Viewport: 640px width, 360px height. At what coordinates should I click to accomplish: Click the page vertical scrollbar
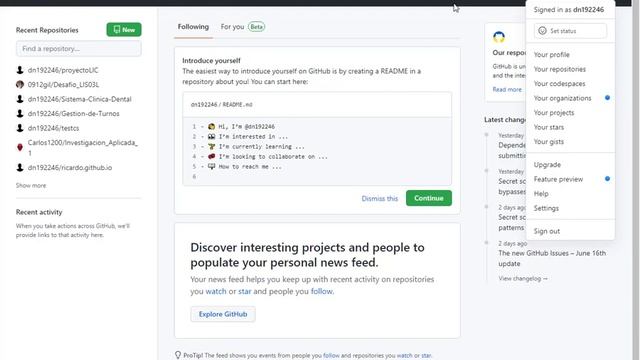[636, 180]
